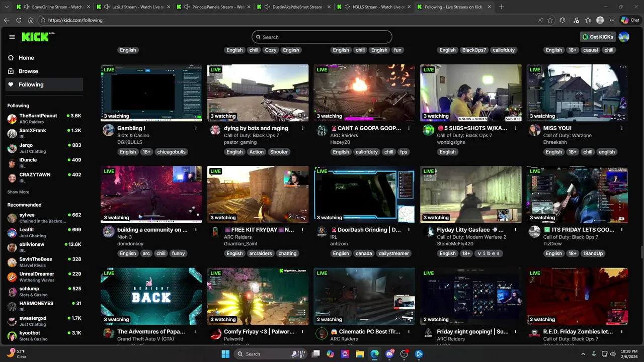The height and width of the screenshot is (362, 644).
Task: Open SavinTheBees recommended channel
Action: click(x=44, y=262)
